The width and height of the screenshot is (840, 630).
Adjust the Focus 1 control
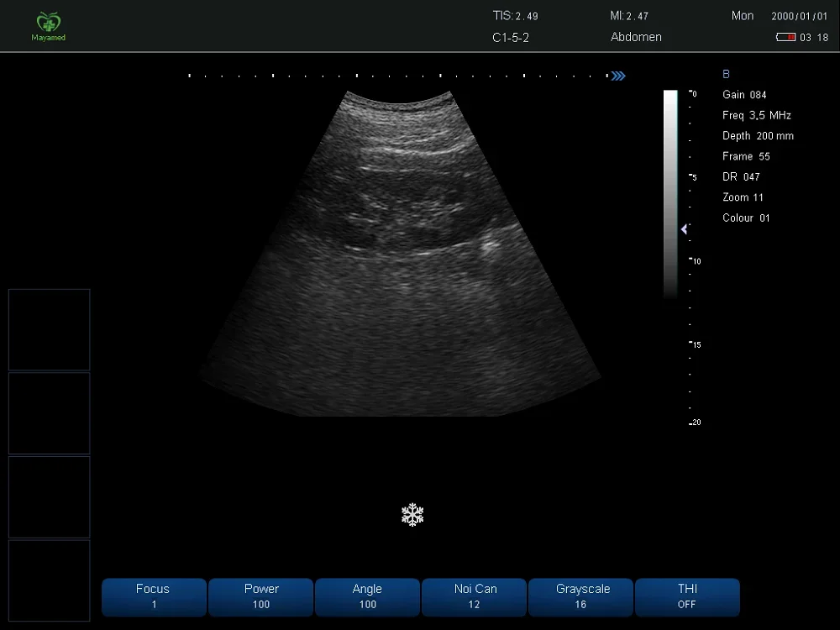pyautogui.click(x=153, y=596)
